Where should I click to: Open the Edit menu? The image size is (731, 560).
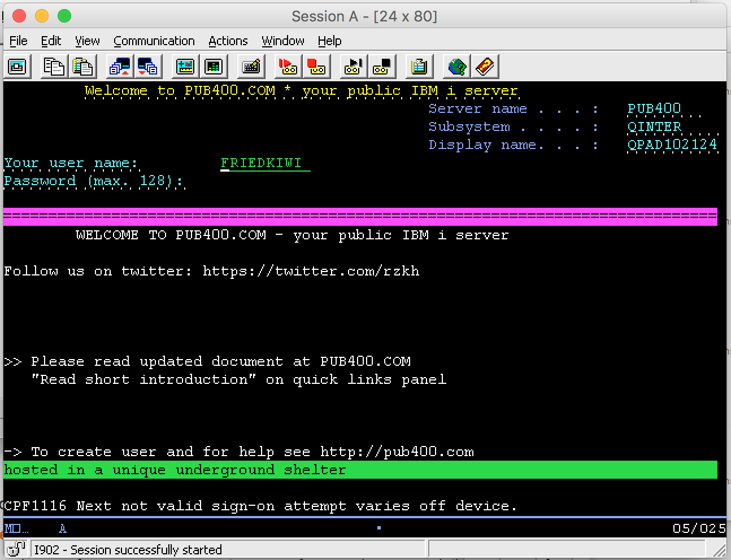coord(51,41)
